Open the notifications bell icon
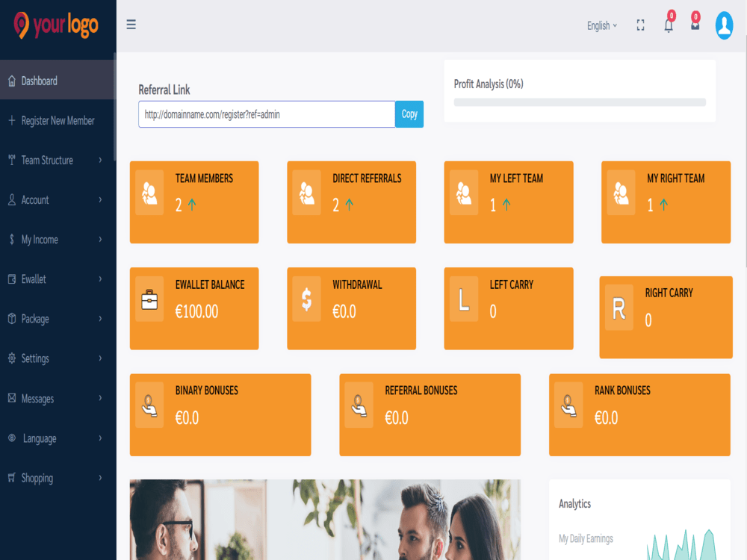Viewport: 747px width, 560px height. [669, 25]
